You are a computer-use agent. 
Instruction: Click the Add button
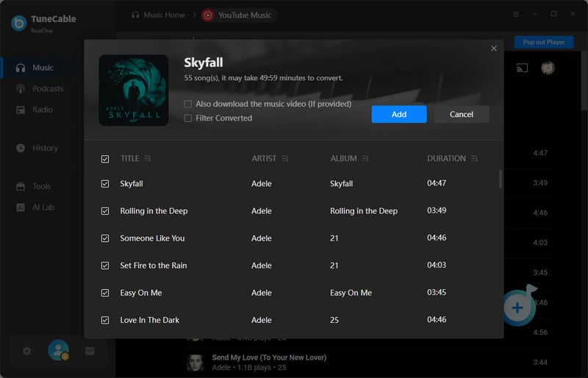point(399,114)
